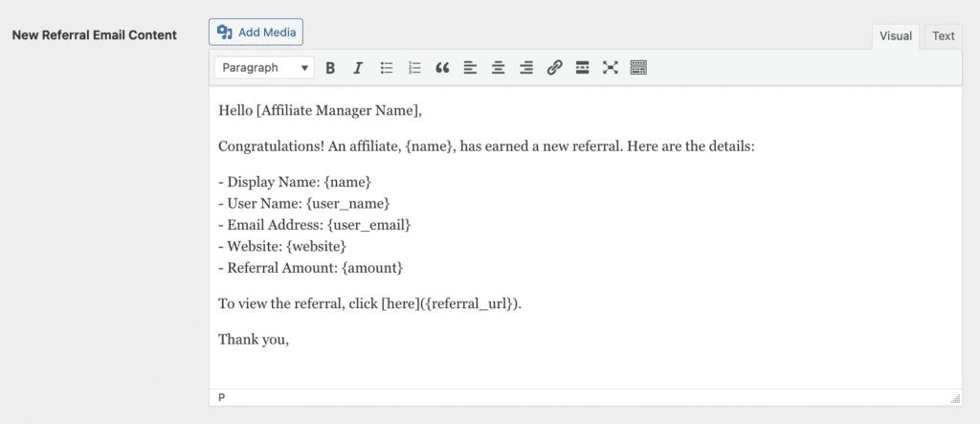Image resolution: width=980 pixels, height=424 pixels.
Task: Align text center
Action: tap(498, 68)
